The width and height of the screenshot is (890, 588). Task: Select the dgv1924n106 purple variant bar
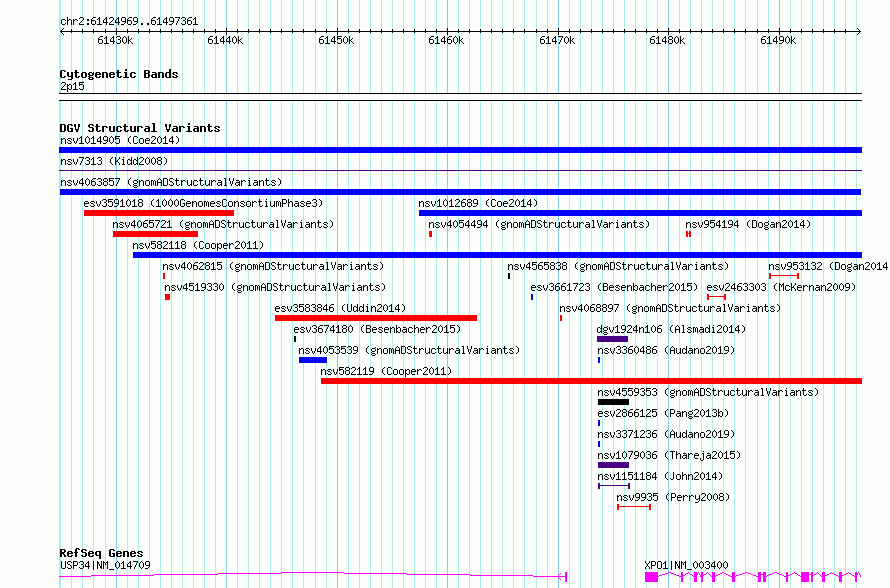coord(612,339)
